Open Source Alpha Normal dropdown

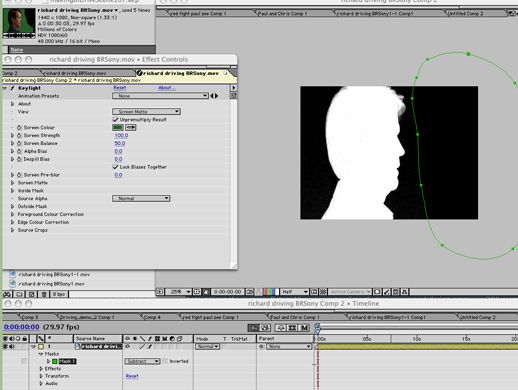(141, 198)
